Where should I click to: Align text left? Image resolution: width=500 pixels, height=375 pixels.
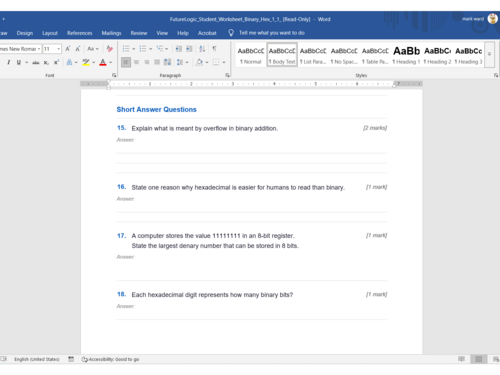tap(126, 62)
